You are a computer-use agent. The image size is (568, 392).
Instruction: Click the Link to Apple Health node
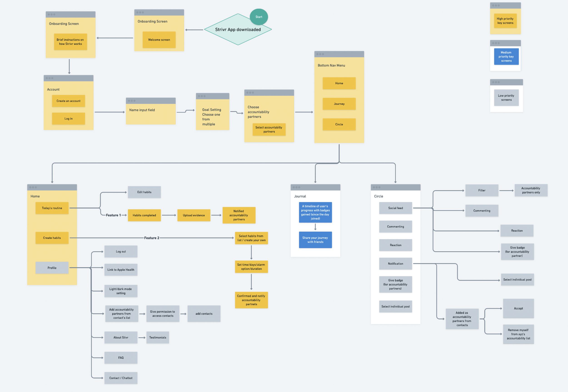click(x=121, y=270)
